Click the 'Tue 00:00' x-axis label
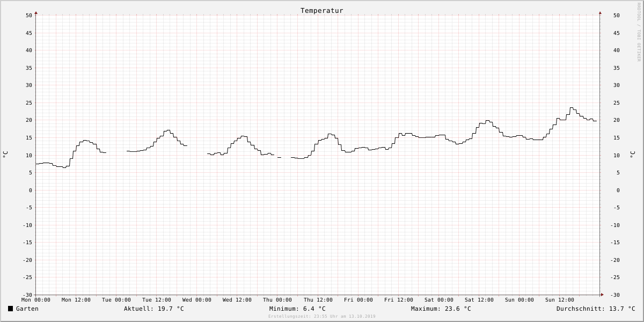Screen dimensions: 644x322 tap(116, 300)
